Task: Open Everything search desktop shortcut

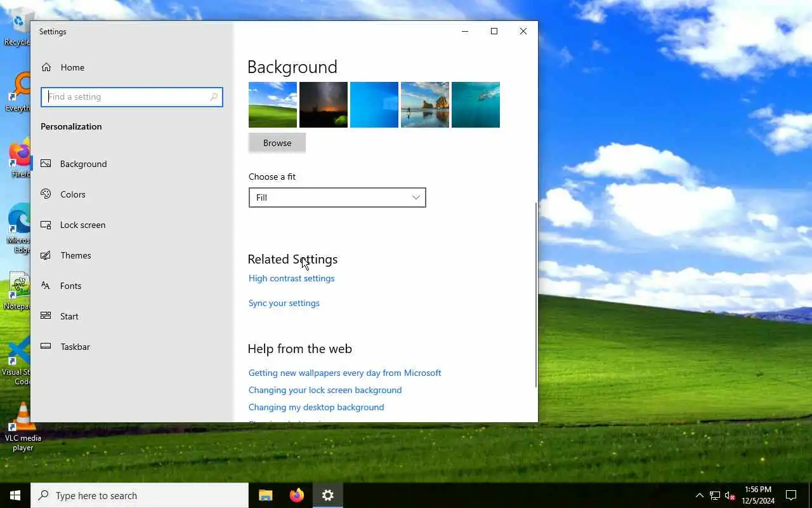Action: click(x=18, y=93)
